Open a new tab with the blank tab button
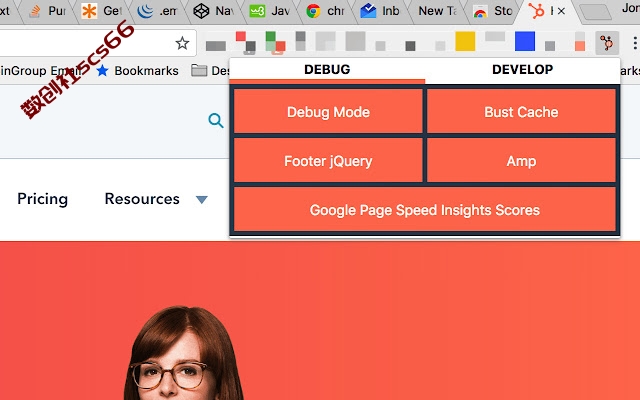This screenshot has height=400, width=640. coord(595,12)
